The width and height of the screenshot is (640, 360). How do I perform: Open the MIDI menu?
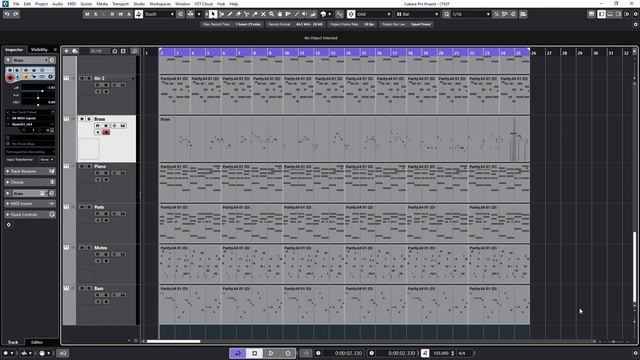[x=71, y=4]
